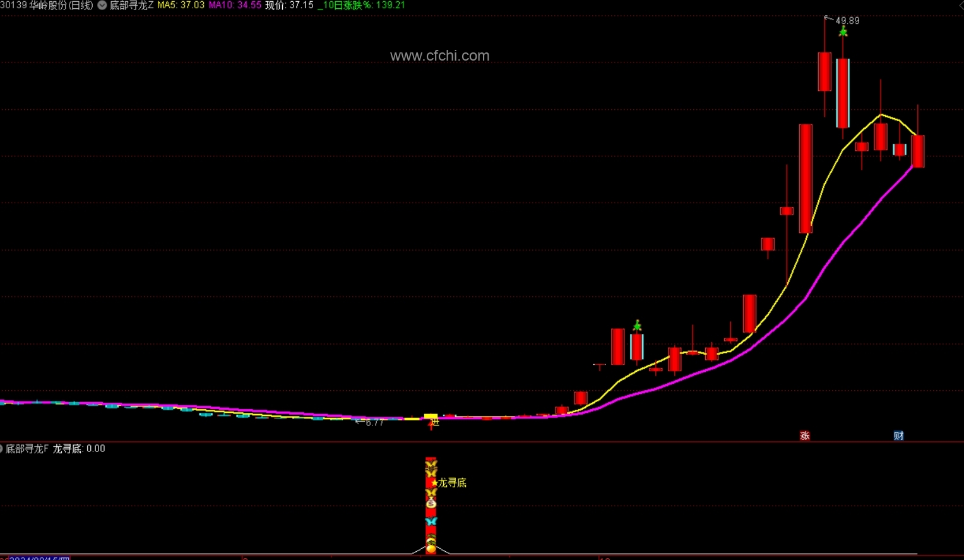Click the green figure icon above the cyan-edged candle

[637, 326]
